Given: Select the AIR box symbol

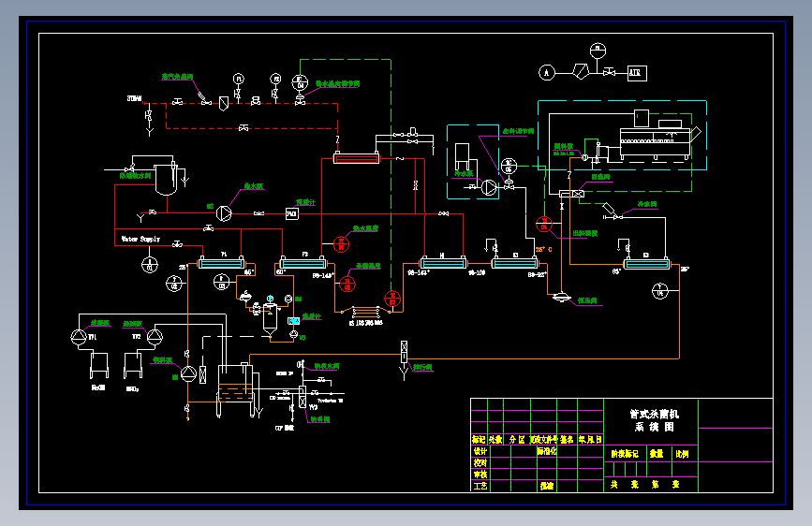Looking at the screenshot, I should click(x=637, y=73).
